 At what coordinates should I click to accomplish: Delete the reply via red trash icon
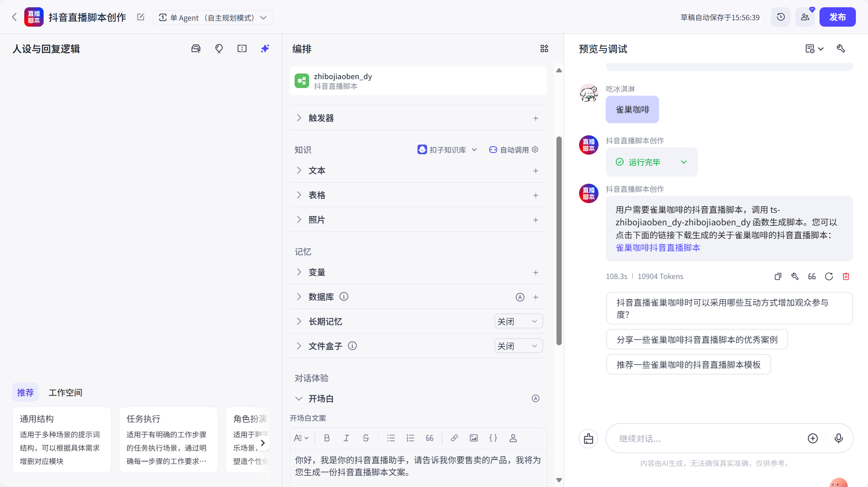[846, 276]
